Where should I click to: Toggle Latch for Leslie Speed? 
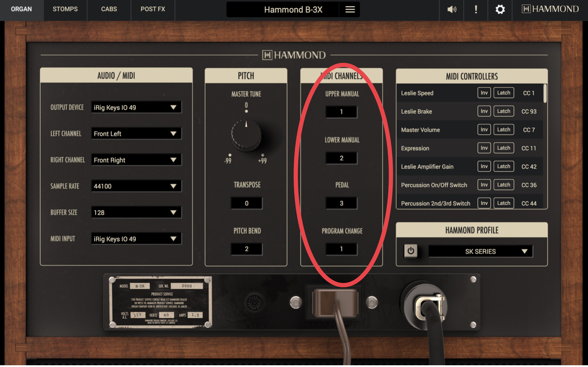tap(503, 93)
